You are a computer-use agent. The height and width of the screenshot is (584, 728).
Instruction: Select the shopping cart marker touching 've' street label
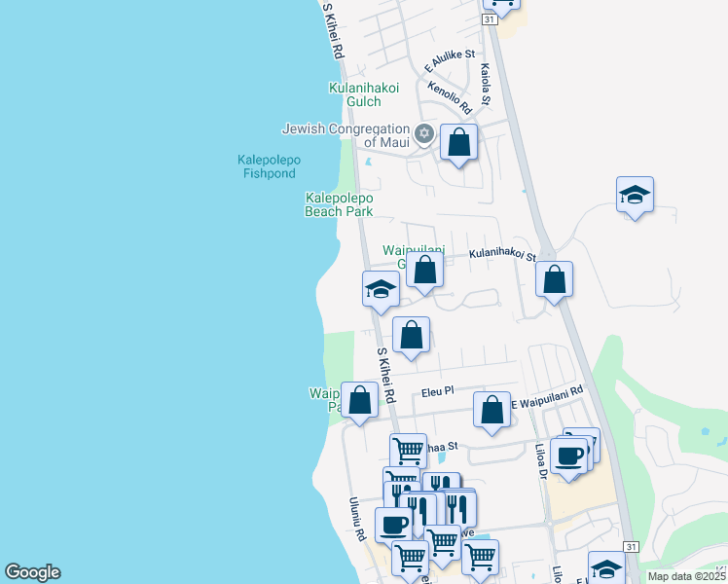(x=443, y=546)
